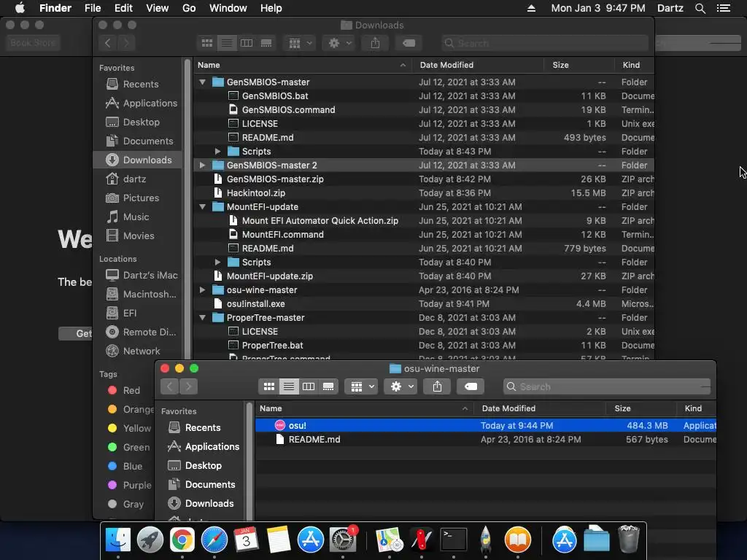This screenshot has height=560, width=747.
Task: Open Spotlight search in menu bar
Action: click(x=700, y=8)
